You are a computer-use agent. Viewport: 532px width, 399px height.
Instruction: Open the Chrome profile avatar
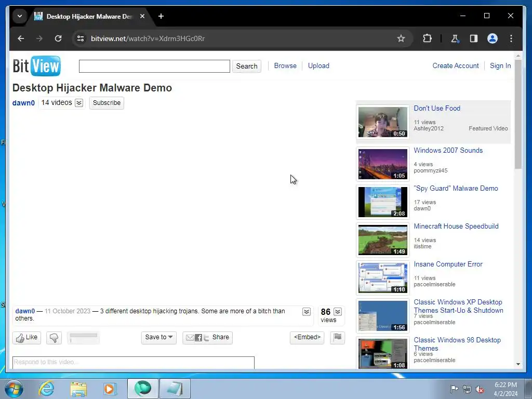[x=493, y=38]
